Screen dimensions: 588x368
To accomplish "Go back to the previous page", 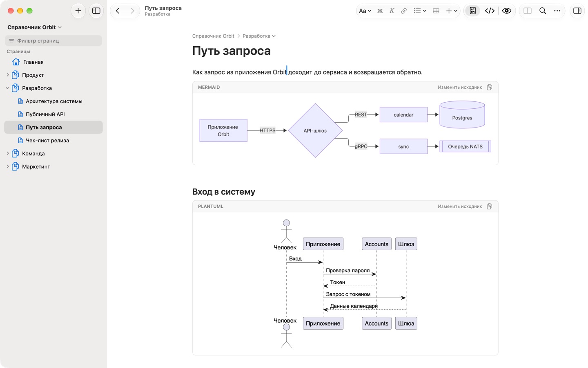I will tap(118, 11).
